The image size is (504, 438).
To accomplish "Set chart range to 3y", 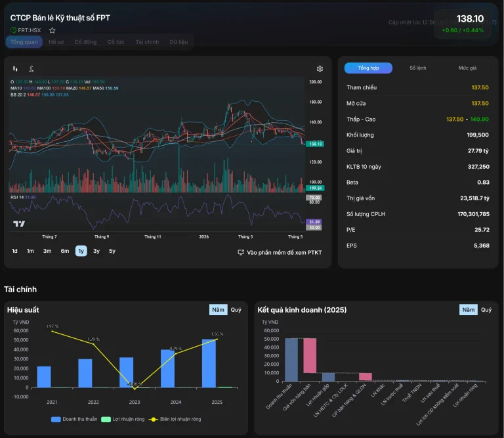I will (x=96, y=251).
